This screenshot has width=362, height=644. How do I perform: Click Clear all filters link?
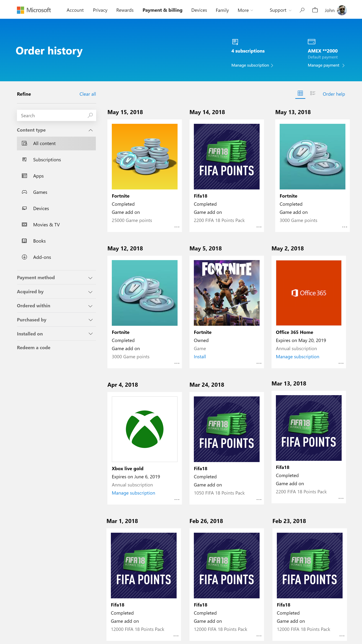(x=88, y=94)
